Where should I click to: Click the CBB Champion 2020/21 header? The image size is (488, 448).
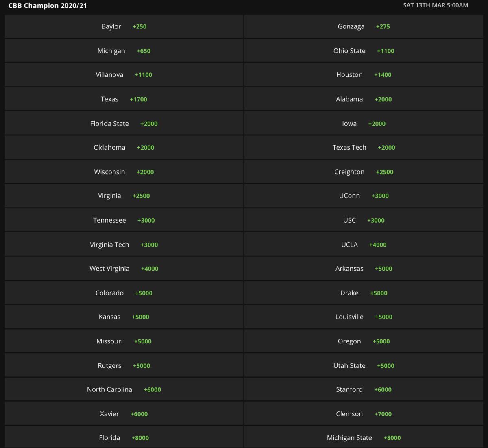[48, 6]
